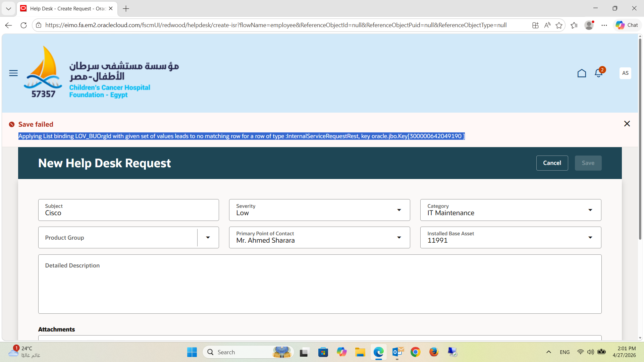Expand Installed Base Asset dropdown
This screenshot has width=644, height=362.
pyautogui.click(x=590, y=238)
